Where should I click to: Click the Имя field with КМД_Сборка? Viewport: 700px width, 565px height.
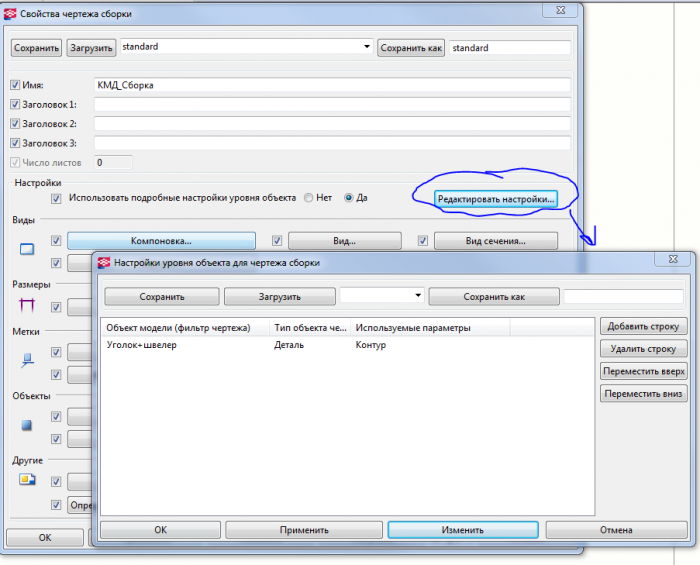click(x=332, y=85)
